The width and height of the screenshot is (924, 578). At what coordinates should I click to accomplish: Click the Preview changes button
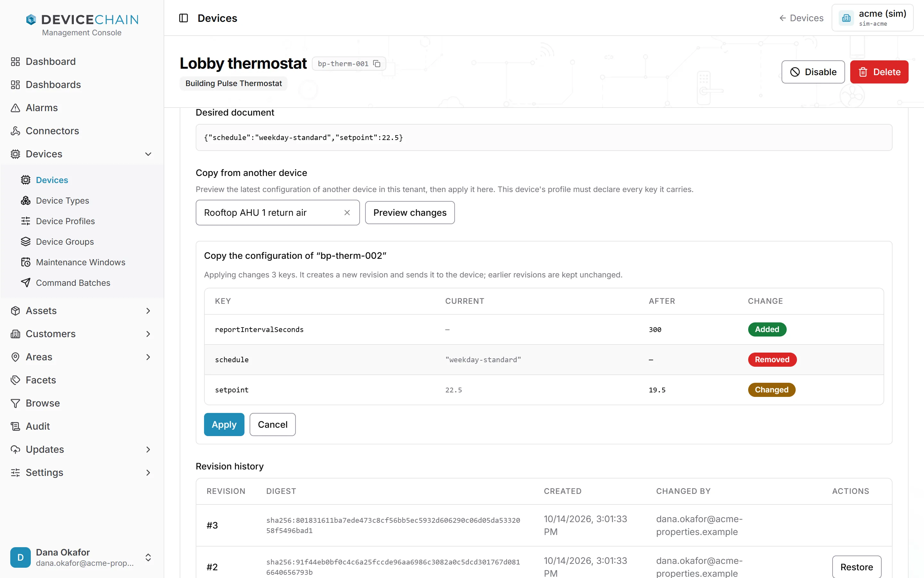coord(410,213)
